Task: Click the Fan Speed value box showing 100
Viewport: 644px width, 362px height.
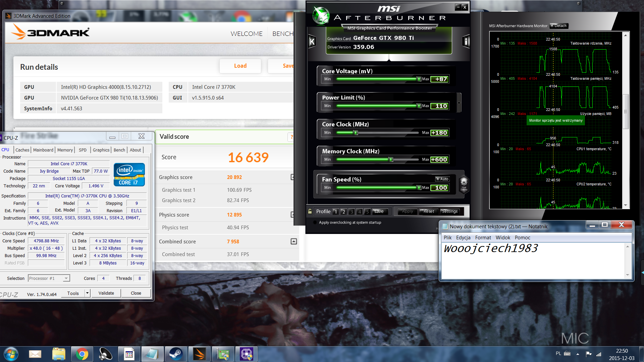Action: pos(440,188)
